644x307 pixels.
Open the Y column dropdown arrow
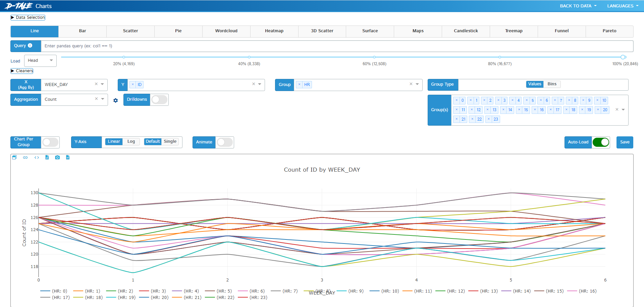pos(260,84)
